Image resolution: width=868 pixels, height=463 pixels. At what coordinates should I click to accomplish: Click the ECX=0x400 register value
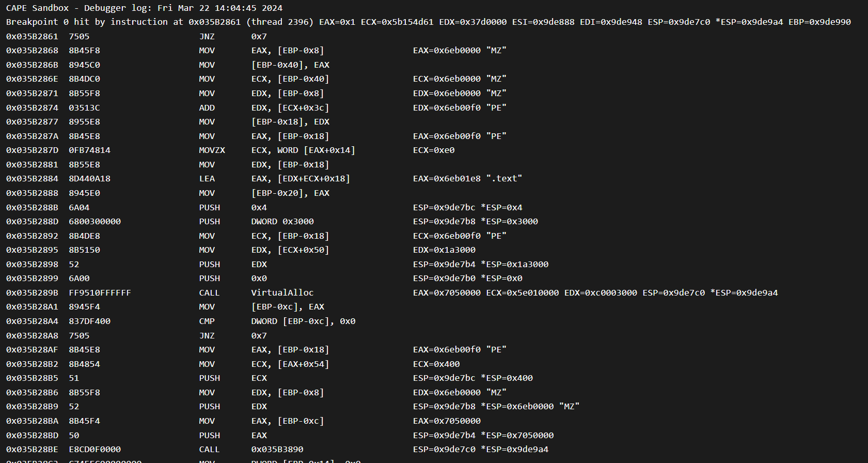pyautogui.click(x=436, y=364)
